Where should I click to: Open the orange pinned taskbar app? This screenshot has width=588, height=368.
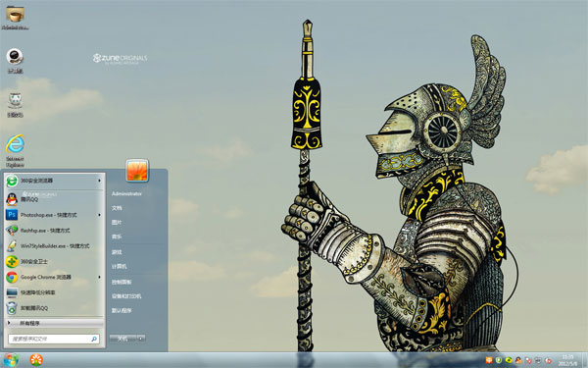[x=36, y=360]
